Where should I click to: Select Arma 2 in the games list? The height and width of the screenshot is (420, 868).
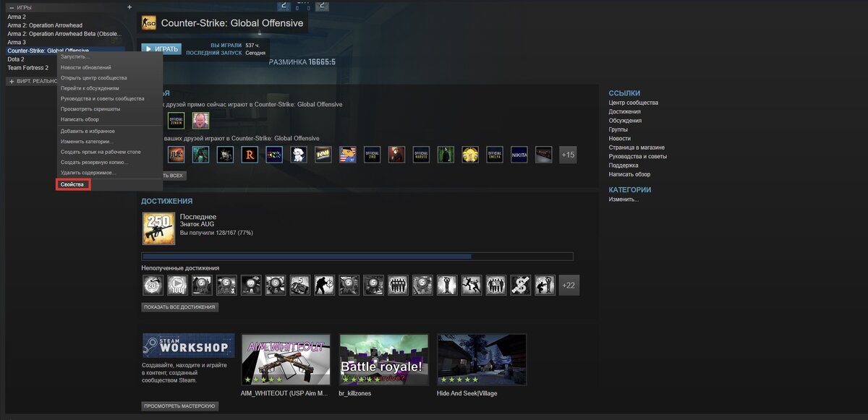coord(17,17)
